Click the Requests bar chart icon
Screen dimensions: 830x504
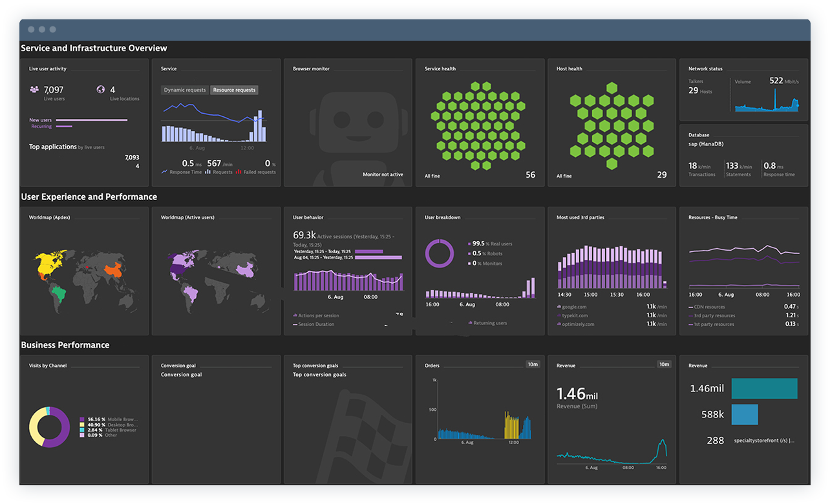pos(208,172)
